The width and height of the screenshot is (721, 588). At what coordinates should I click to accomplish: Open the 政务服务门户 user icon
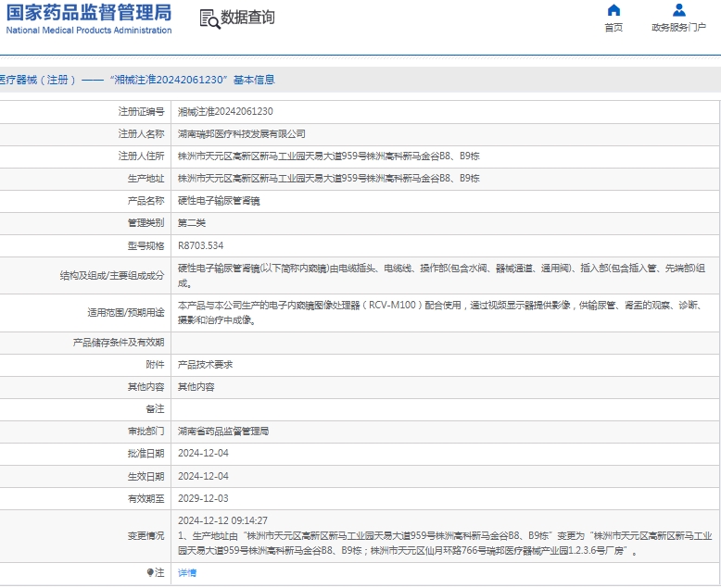coord(678,10)
